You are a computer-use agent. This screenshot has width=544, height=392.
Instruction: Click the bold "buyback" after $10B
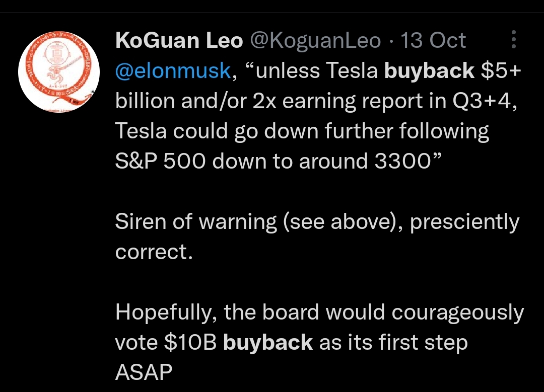[x=267, y=343]
